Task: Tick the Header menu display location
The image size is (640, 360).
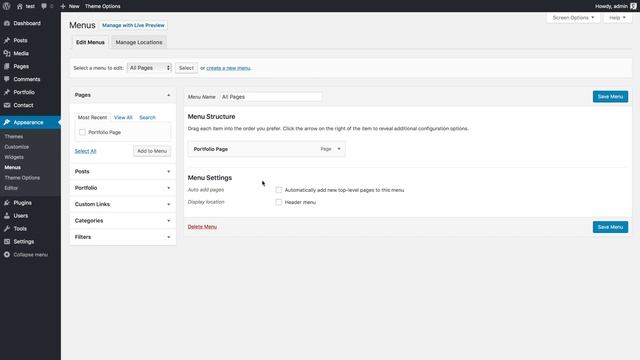Action: [x=279, y=202]
